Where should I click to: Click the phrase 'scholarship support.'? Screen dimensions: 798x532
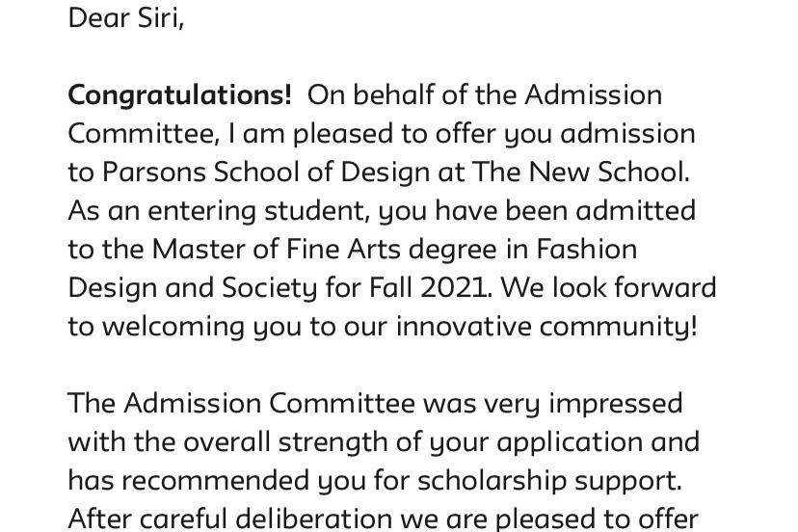tap(549, 482)
